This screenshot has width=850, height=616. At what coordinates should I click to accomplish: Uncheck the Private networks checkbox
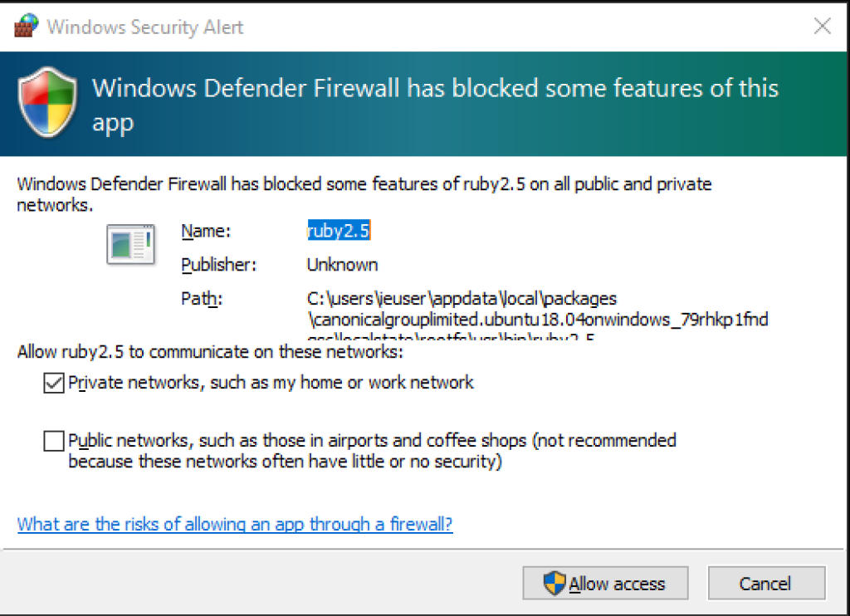pyautogui.click(x=54, y=383)
